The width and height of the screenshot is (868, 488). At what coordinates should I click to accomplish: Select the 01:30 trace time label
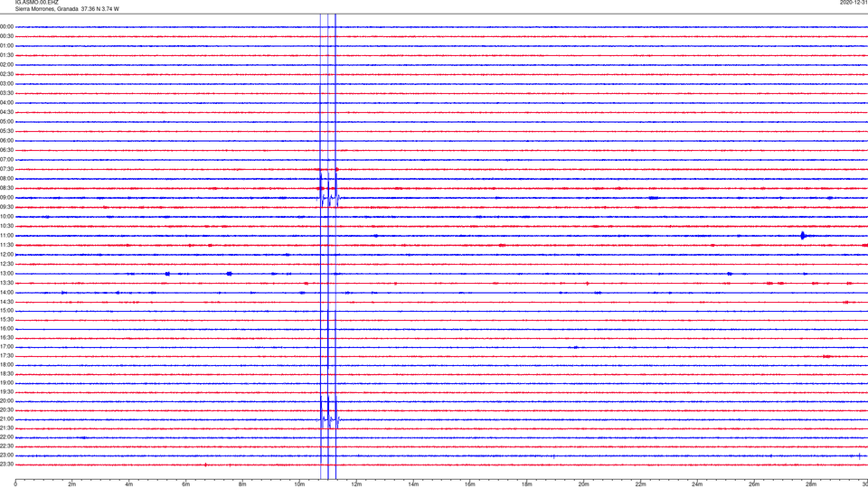(x=6, y=55)
